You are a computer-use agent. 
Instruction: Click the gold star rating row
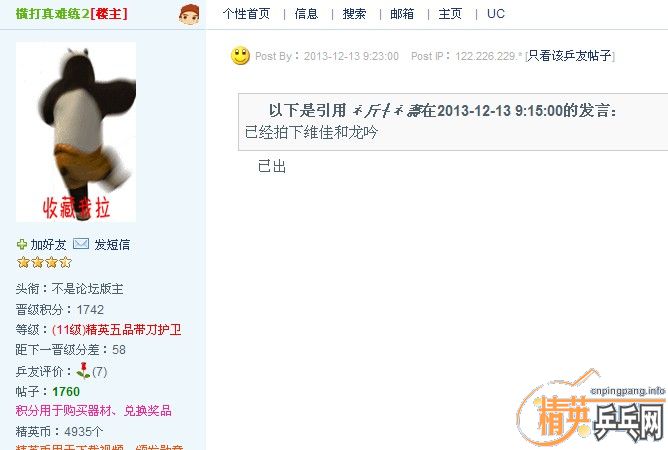coord(44,262)
